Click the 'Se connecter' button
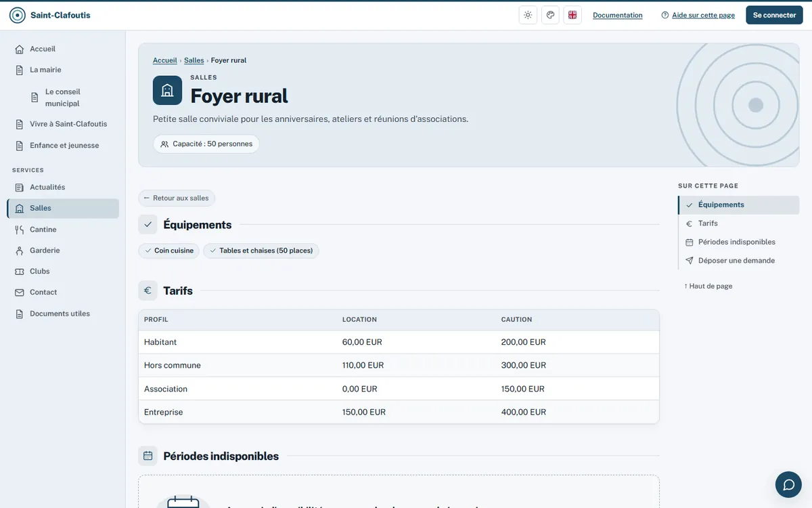The image size is (812, 508). [774, 16]
